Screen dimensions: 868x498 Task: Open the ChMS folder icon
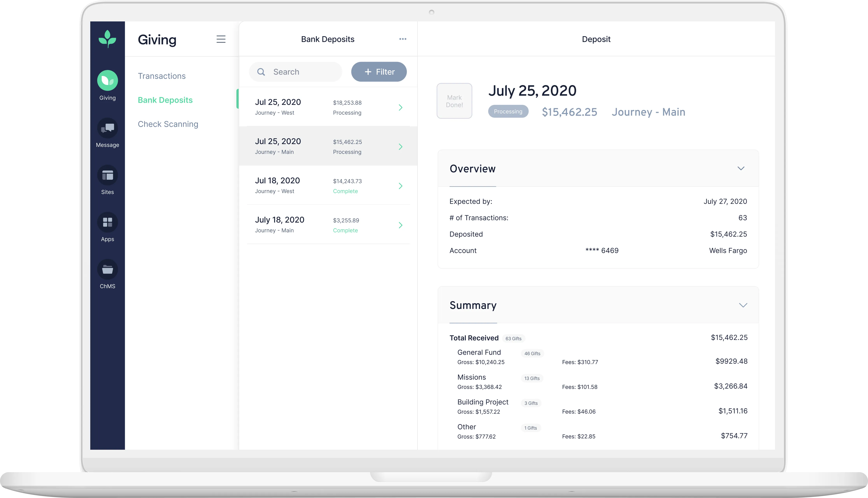107,269
